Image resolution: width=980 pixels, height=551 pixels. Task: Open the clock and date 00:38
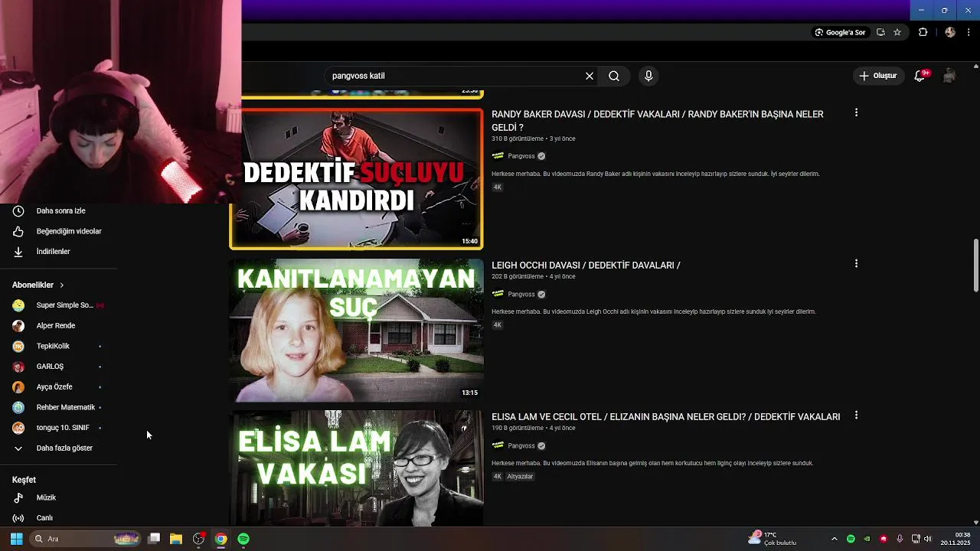[x=957, y=539]
